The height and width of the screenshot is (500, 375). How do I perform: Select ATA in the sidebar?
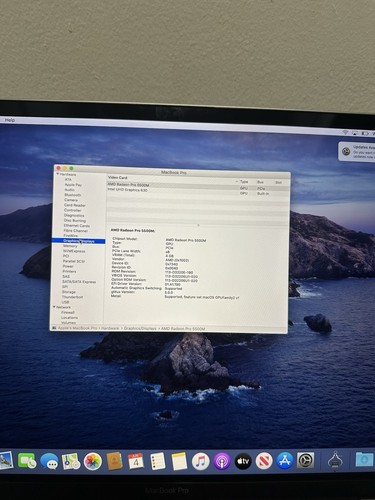click(x=68, y=179)
